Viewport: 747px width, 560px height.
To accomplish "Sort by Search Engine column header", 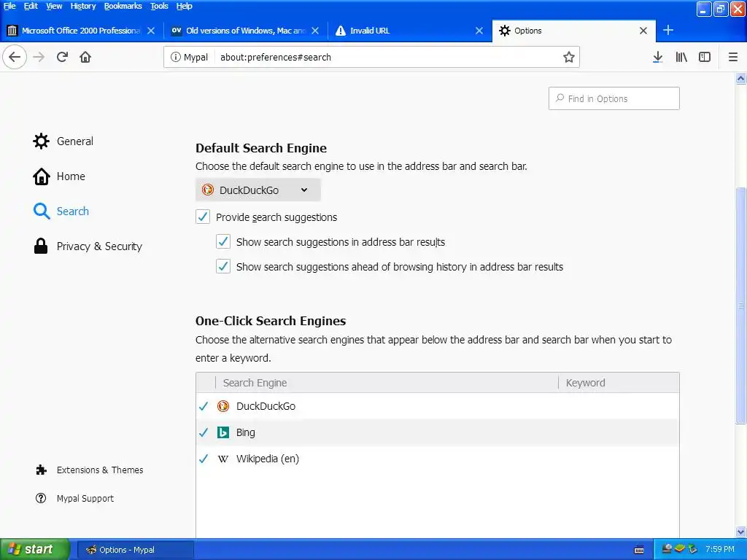I will tap(387, 383).
